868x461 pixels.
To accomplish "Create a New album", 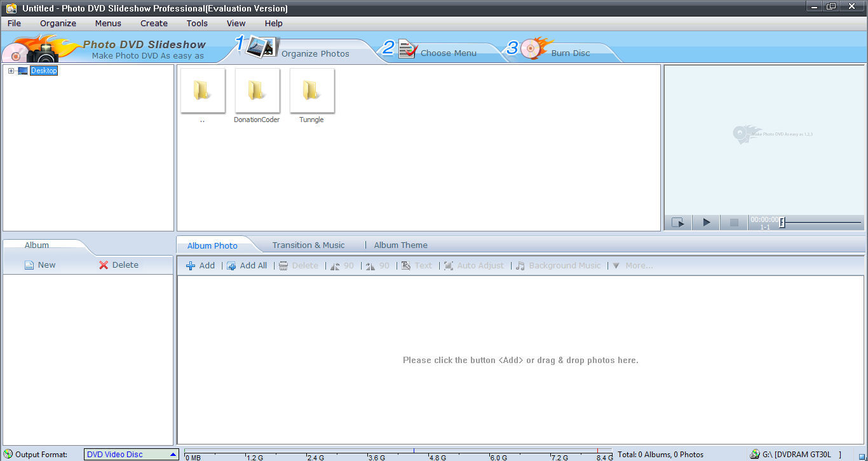I will coord(40,265).
